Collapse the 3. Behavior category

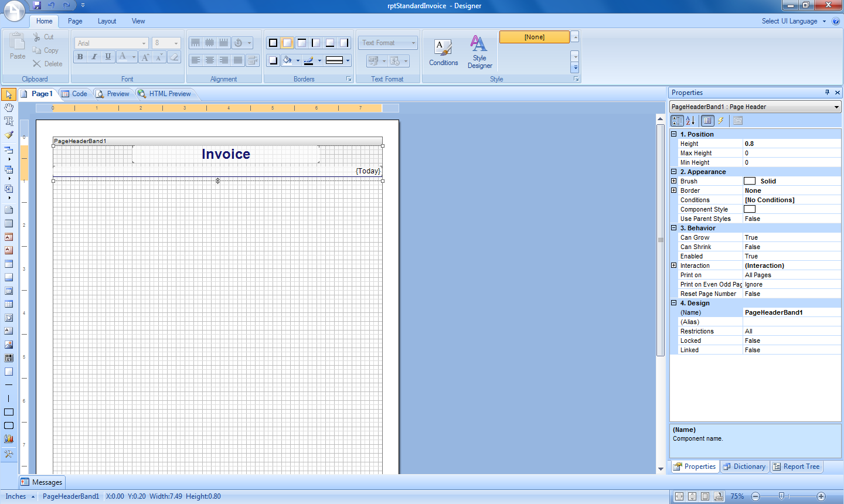tap(674, 228)
